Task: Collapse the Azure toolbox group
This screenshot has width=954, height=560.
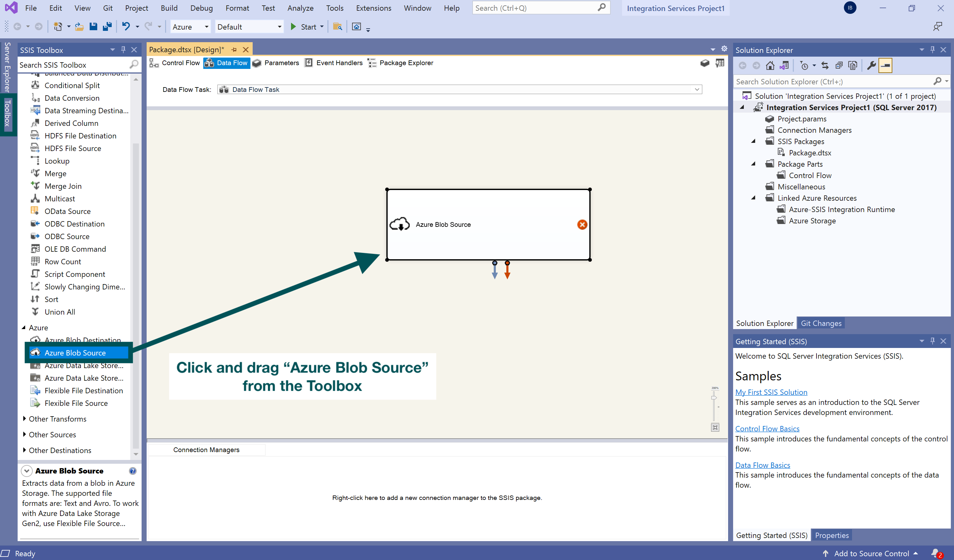Action: coord(24,328)
